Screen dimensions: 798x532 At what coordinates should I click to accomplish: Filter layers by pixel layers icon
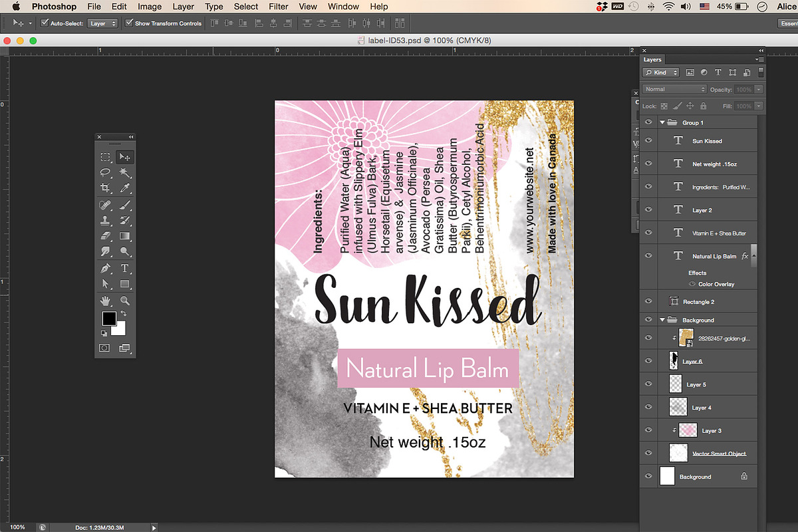click(x=690, y=72)
